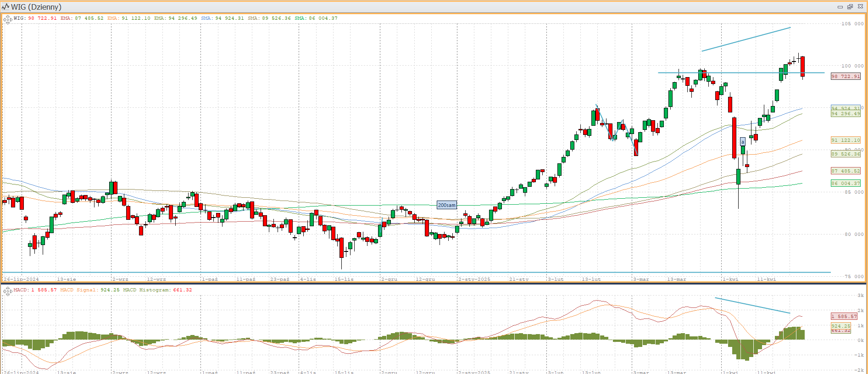Click the 94 924.31 SMA price tag
Screen dimensions: 868x374
pos(846,108)
